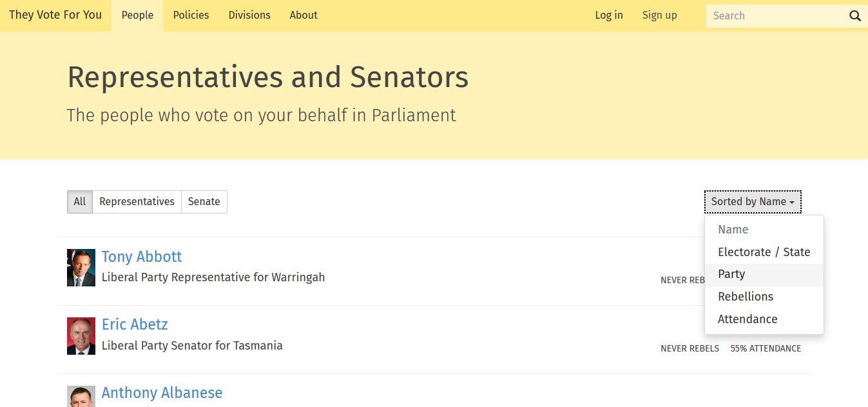The width and height of the screenshot is (868, 407).
Task: Open Tony Abbott's photo thumbnail
Action: tap(81, 268)
